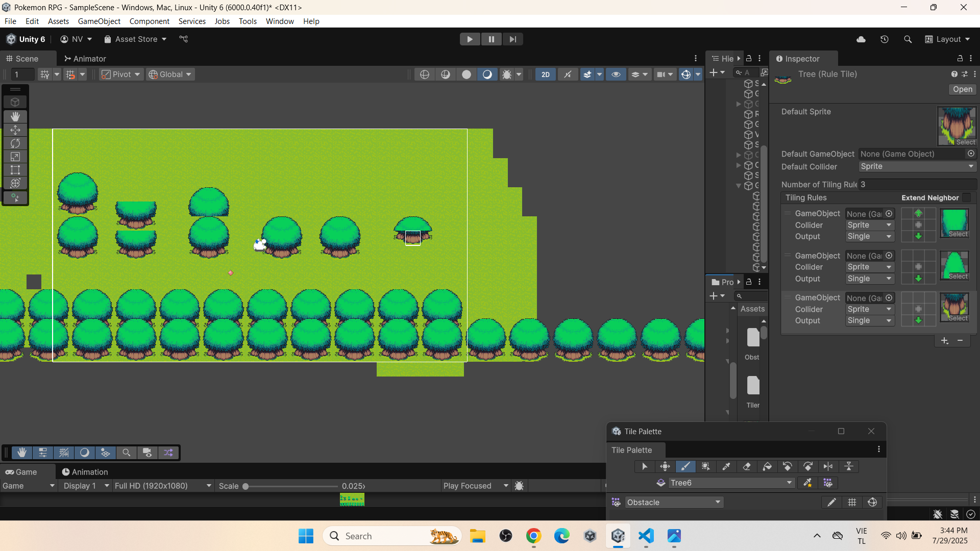This screenshot has width=980, height=551.
Task: Select the Transform tool in Scene tools
Action: [x=15, y=183]
